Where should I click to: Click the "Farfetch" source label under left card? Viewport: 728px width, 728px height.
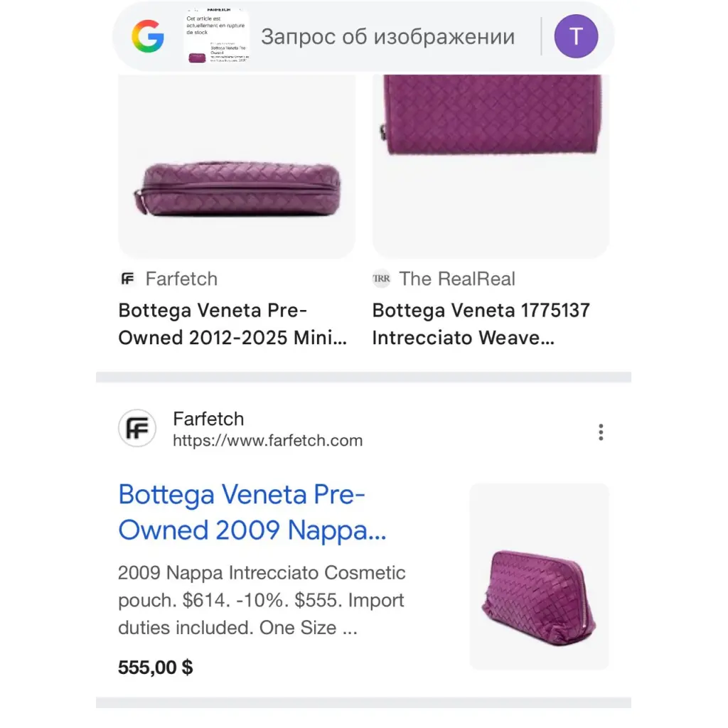pyautogui.click(x=181, y=279)
